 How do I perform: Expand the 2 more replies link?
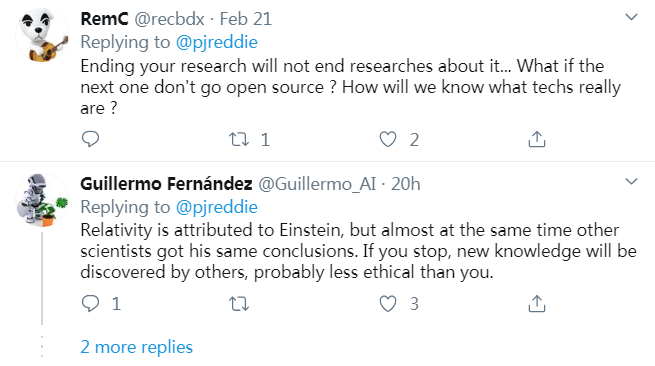point(137,347)
